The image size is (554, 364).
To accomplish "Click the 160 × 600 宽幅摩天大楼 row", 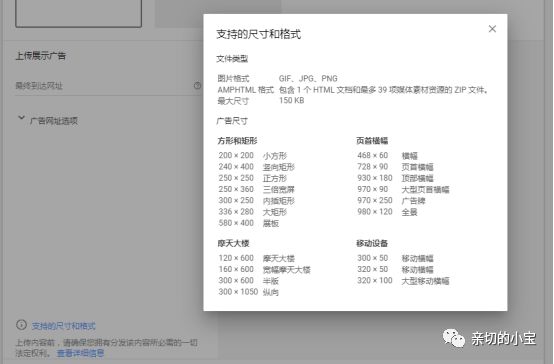I will [264, 270].
